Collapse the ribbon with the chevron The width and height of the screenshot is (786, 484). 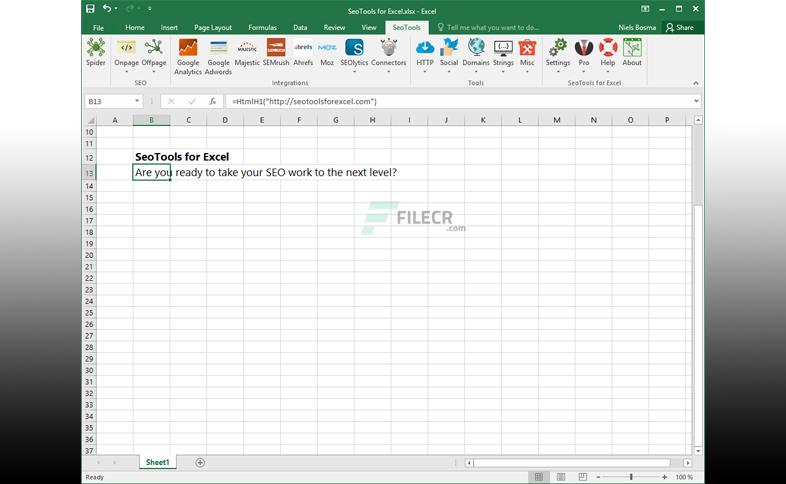[696, 83]
